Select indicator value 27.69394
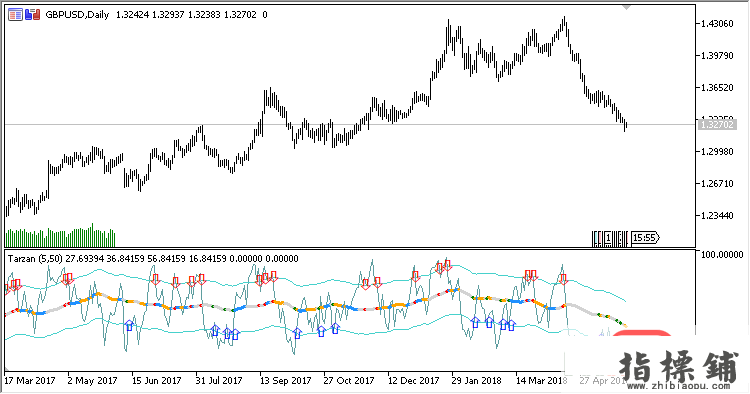The width and height of the screenshot is (750, 394). pyautogui.click(x=85, y=259)
